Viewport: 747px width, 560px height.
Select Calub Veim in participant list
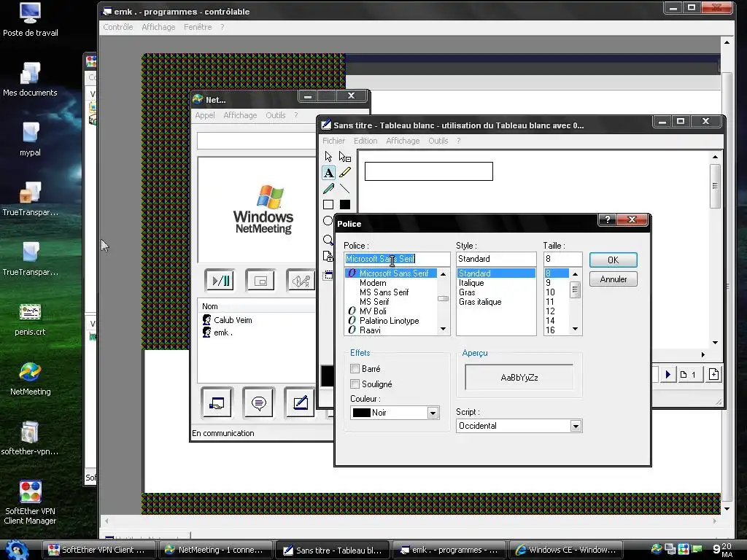pos(233,321)
